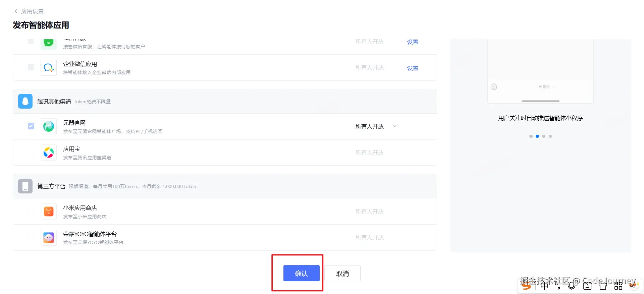Click the 腾讯其他渠道 QQ penguin icon
The width and height of the screenshot is (644, 294).
25,101
